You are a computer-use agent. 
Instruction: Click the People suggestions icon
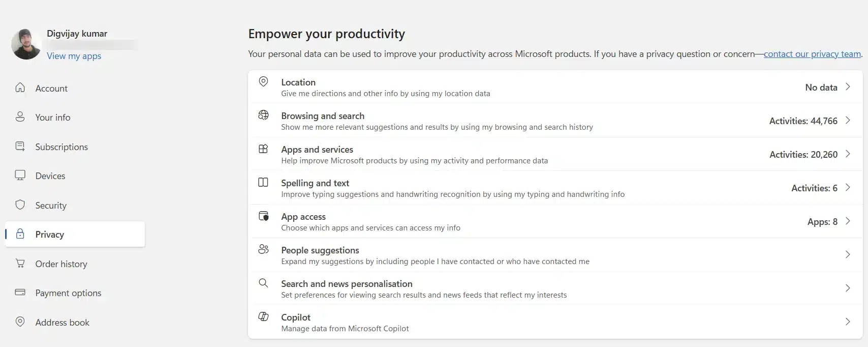pyautogui.click(x=263, y=249)
